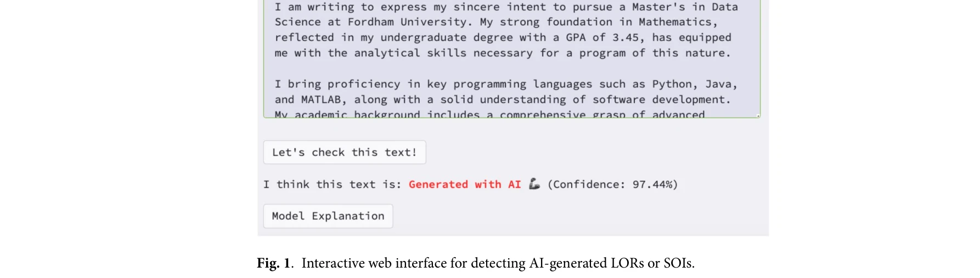This screenshot has width=980, height=278.
Task: Click the "Let's check this text!" button
Action: [344, 152]
